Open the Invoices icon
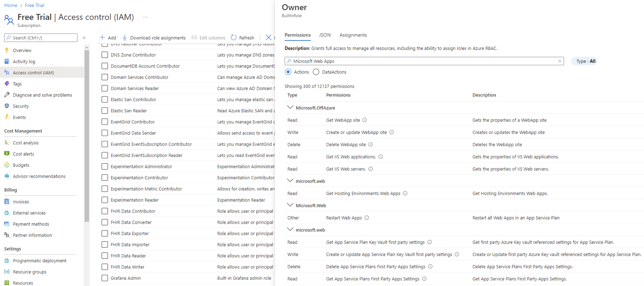Viewport: 644px width, 286px height. [x=7, y=201]
